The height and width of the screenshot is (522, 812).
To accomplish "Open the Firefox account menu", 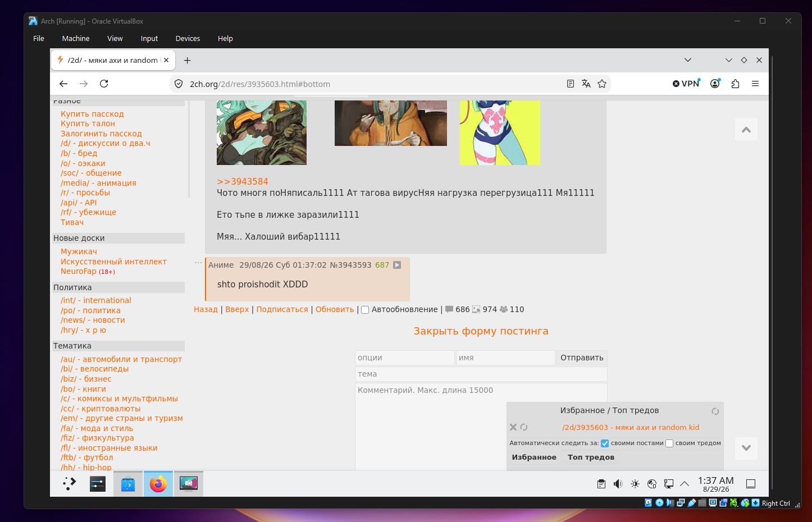I will (715, 84).
